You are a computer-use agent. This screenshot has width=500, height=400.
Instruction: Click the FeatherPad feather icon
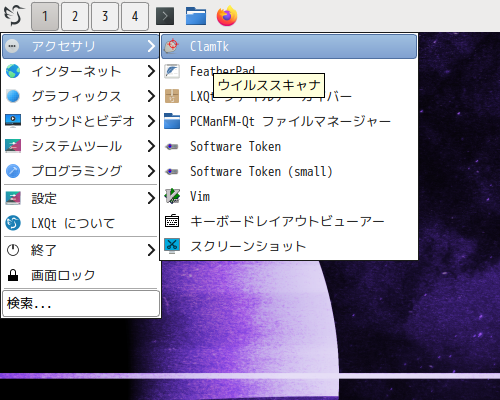tap(172, 71)
